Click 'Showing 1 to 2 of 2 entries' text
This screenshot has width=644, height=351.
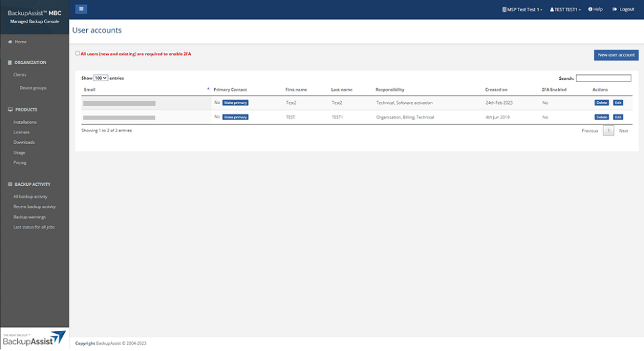[106, 131]
